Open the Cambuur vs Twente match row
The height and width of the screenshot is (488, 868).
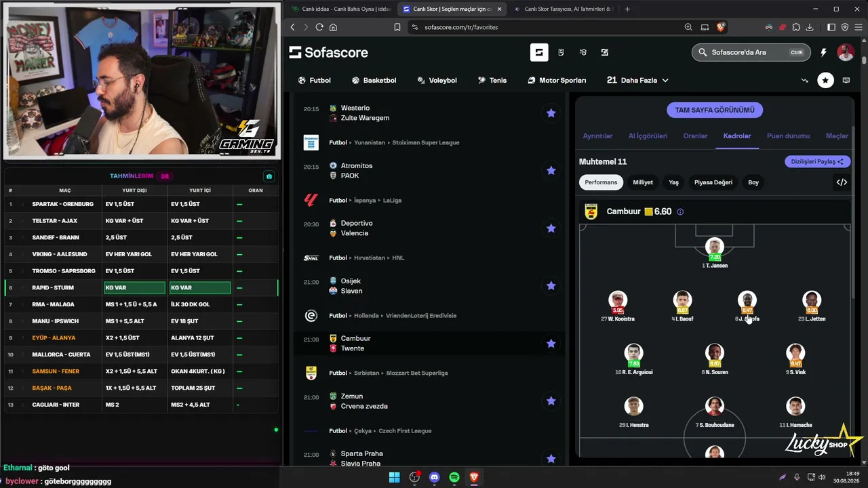point(429,344)
